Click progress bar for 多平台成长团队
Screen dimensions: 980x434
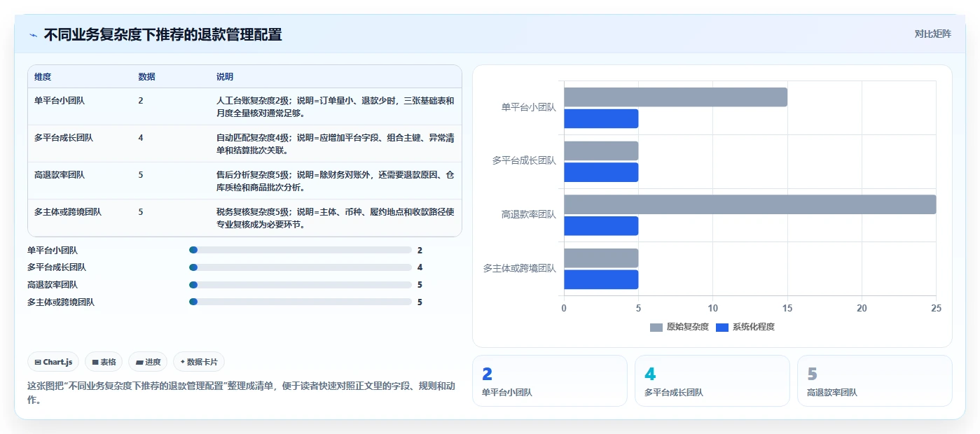click(x=301, y=267)
